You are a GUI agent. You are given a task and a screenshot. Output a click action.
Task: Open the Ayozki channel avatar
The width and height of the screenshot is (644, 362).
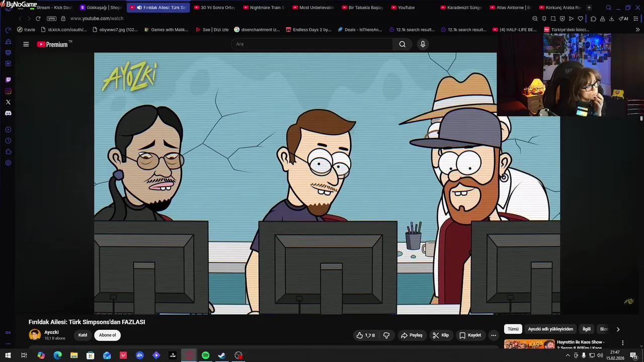[x=35, y=335]
